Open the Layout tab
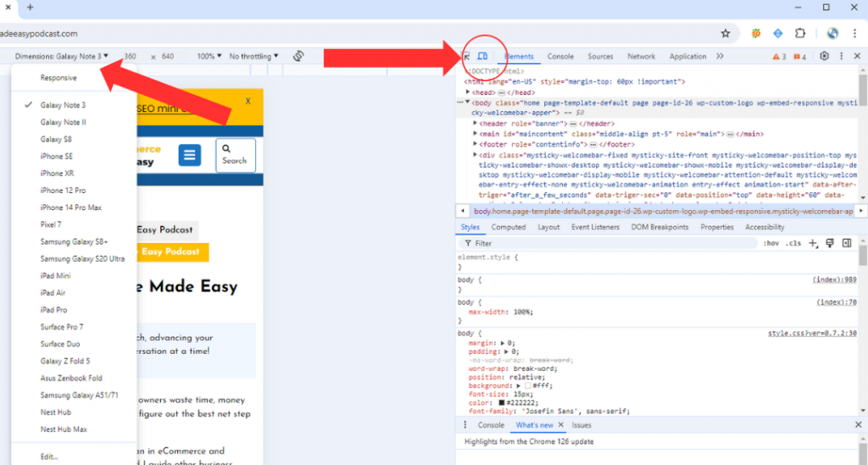This screenshot has width=868, height=465. tap(548, 227)
